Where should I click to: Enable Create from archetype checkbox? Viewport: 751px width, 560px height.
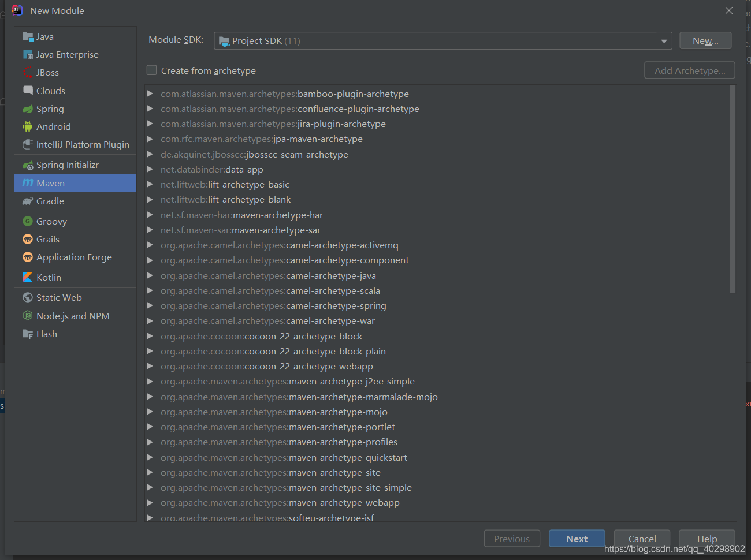[152, 70]
